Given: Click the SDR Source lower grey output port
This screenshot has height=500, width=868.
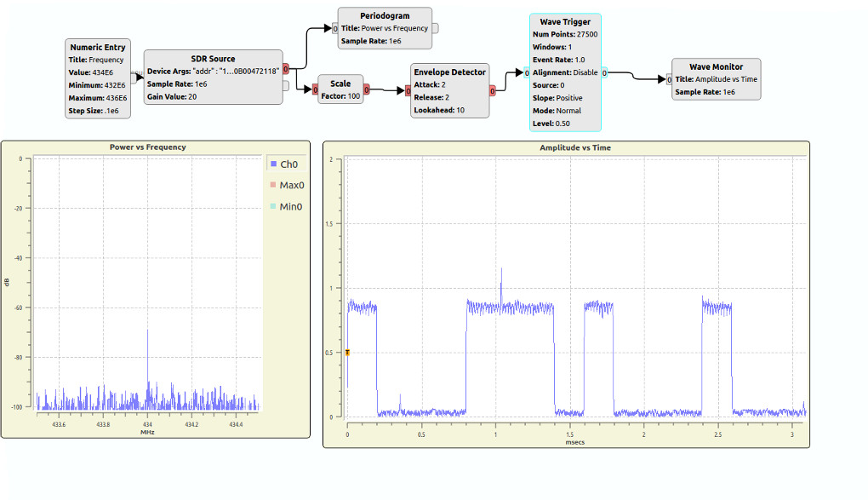Looking at the screenshot, I should [286, 85].
